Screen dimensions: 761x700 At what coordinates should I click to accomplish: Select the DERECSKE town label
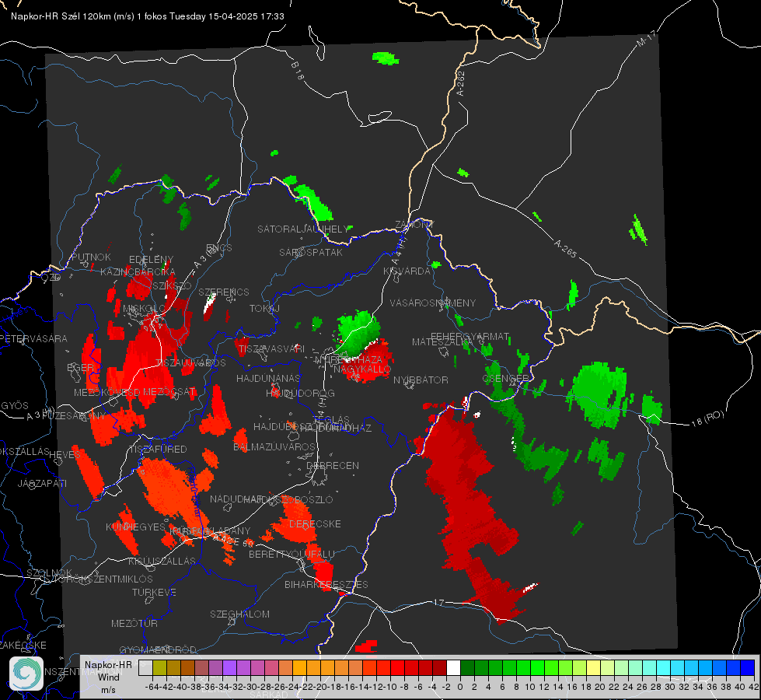[x=315, y=524]
